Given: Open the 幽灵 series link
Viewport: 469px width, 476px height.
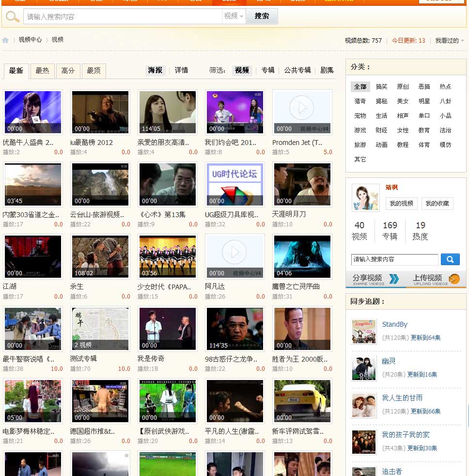Looking at the screenshot, I should [389, 361].
